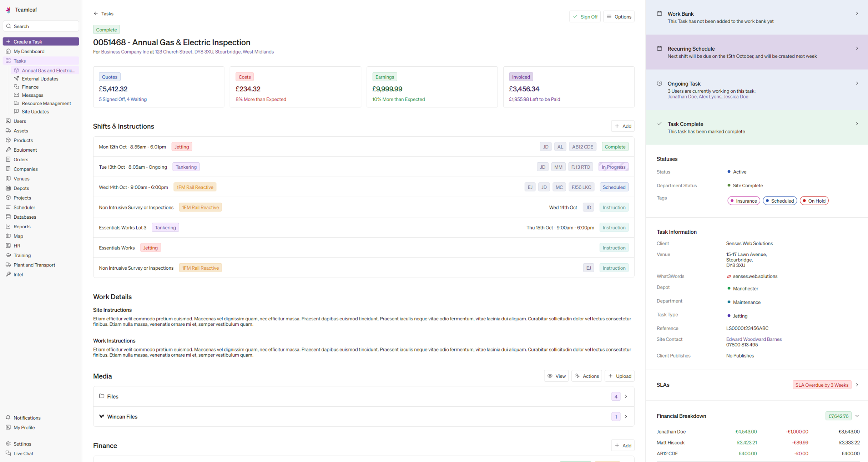Toggle the Scheduled tag
Image resolution: width=868 pixels, height=462 pixels.
coord(780,200)
